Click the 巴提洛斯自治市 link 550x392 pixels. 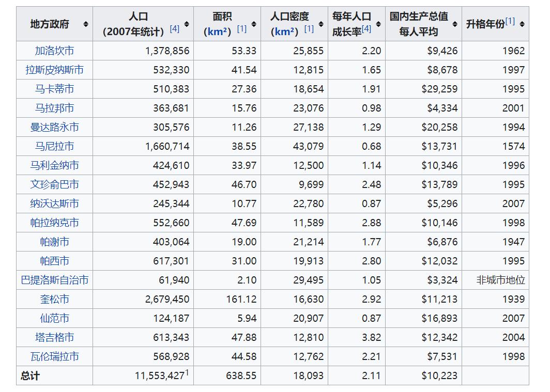pyautogui.click(x=54, y=280)
